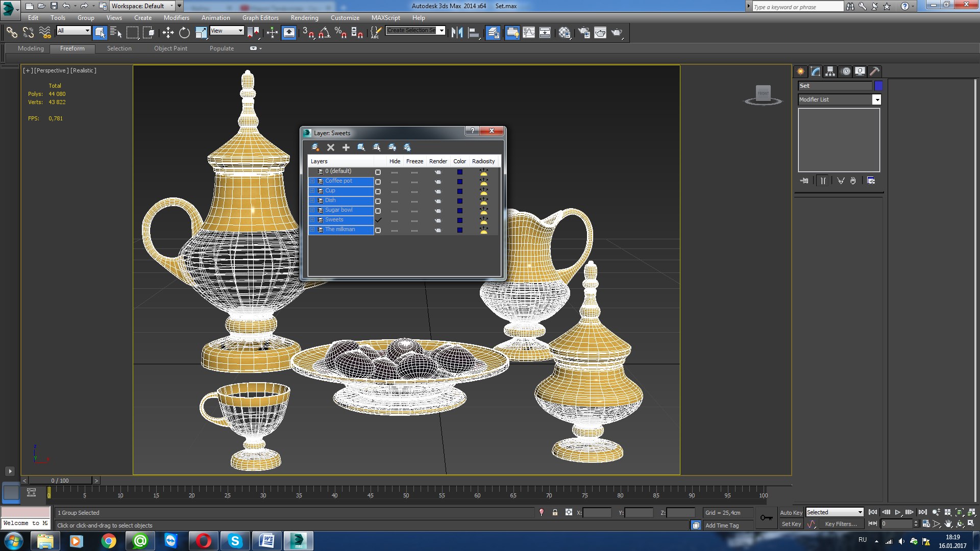Open the Hierarchy command panel tab

coord(830,71)
